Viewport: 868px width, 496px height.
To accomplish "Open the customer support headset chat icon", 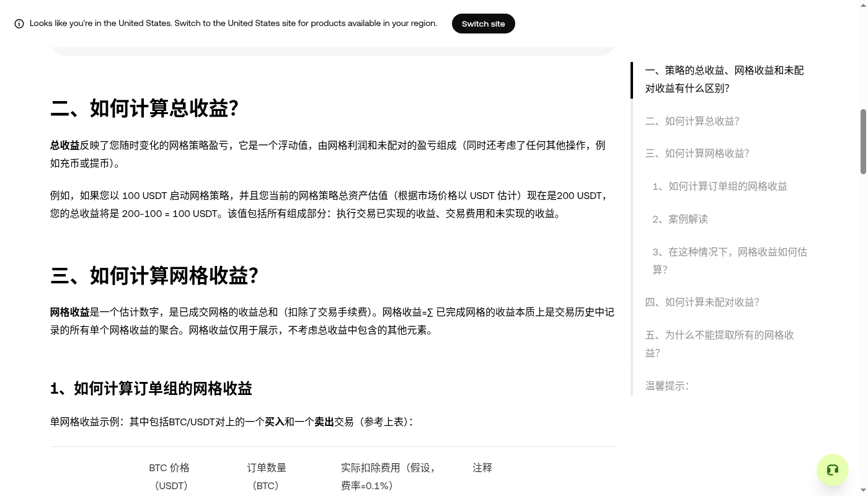I will coord(833,470).
